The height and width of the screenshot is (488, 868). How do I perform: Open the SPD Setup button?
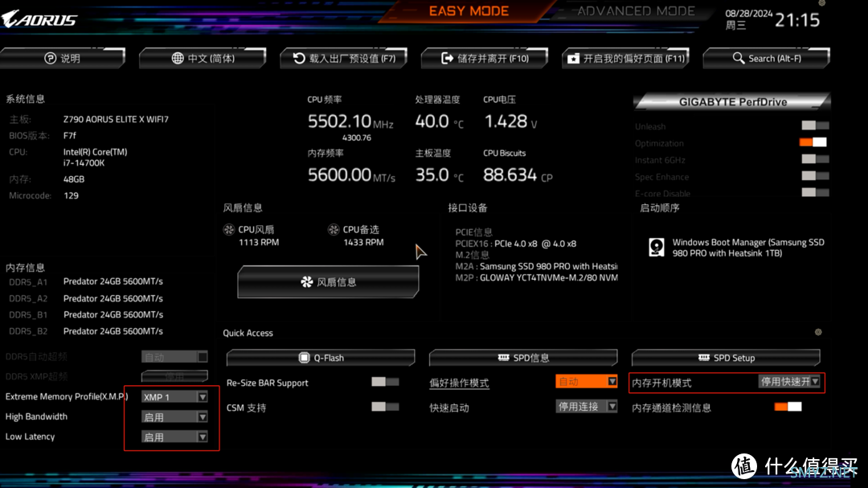pos(727,358)
